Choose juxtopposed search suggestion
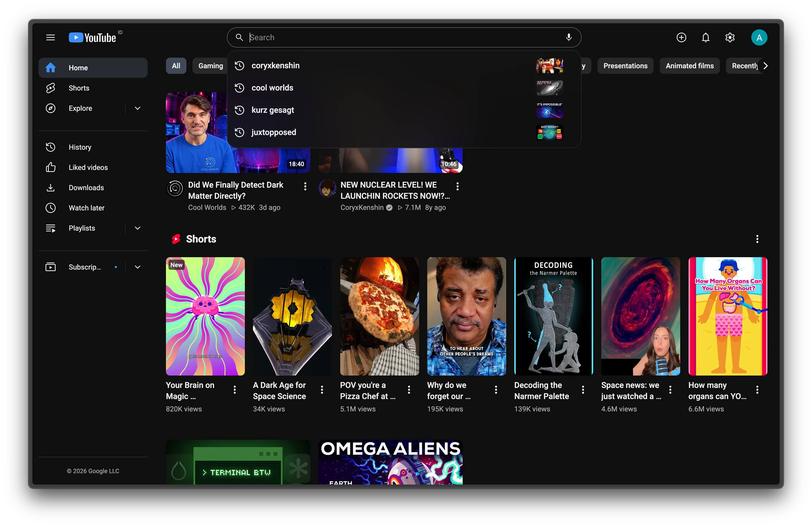Screen dimensions: 812x526 [404, 132]
